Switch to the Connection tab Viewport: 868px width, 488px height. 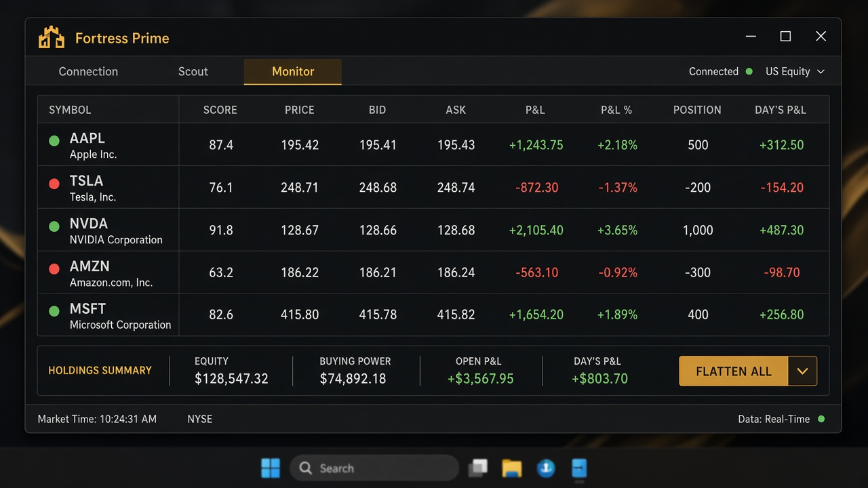point(88,71)
